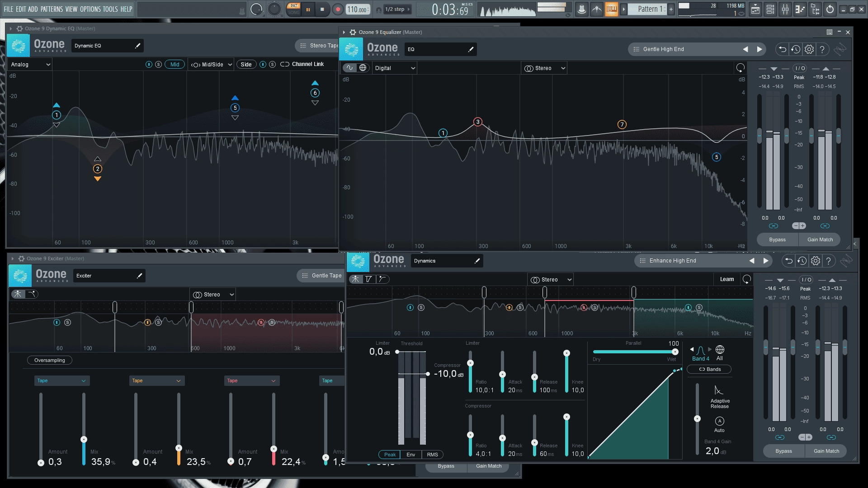
Task: Open the Equalizer undo history clock icon
Action: tap(796, 49)
